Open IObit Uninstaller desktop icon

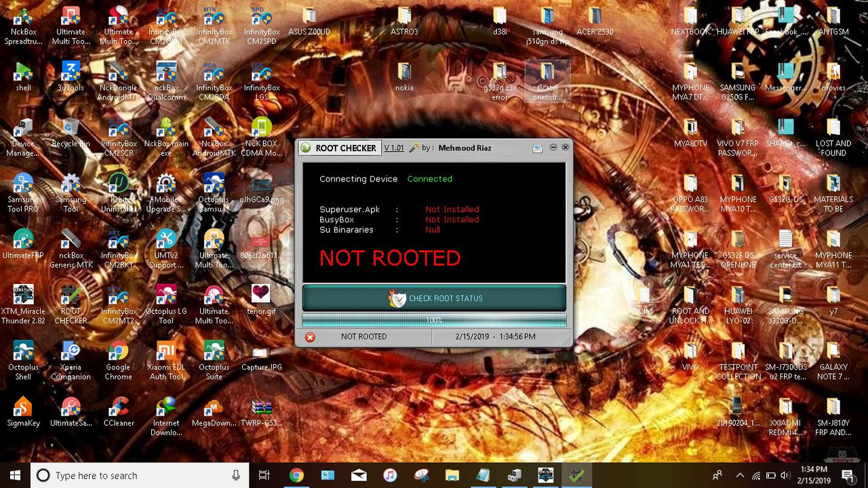pos(119,193)
